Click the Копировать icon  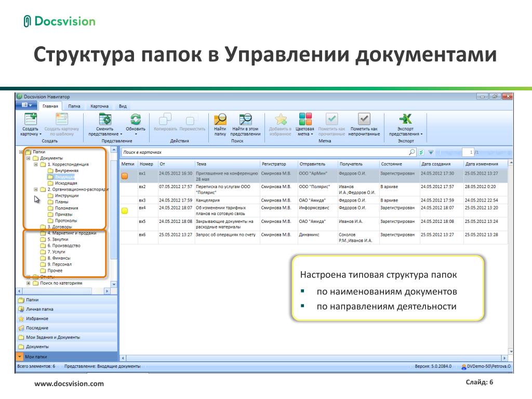[165, 119]
